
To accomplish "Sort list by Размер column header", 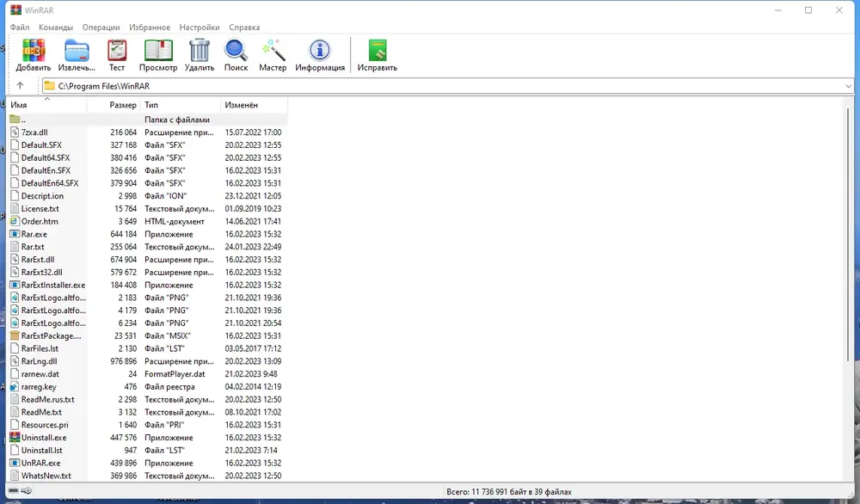I will 114,105.
